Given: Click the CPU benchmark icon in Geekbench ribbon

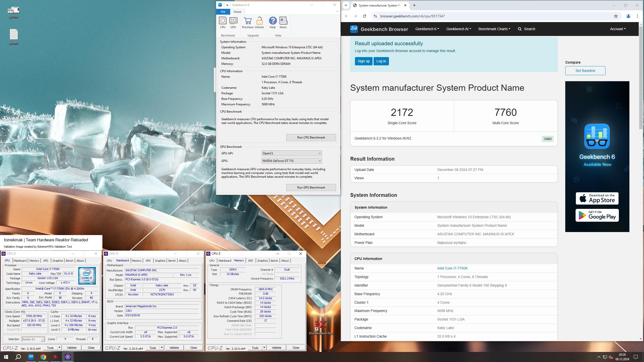Looking at the screenshot, I should tap(223, 23).
